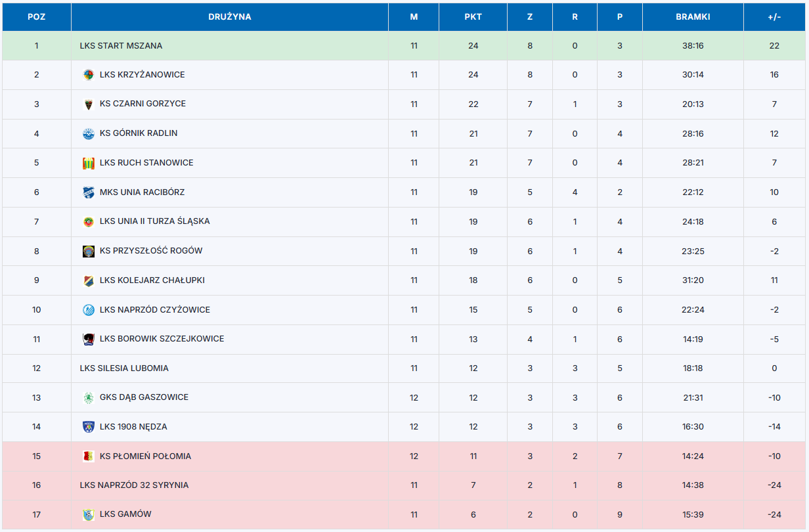
Task: Click the LKS Gamów club crest
Action: coord(88,514)
